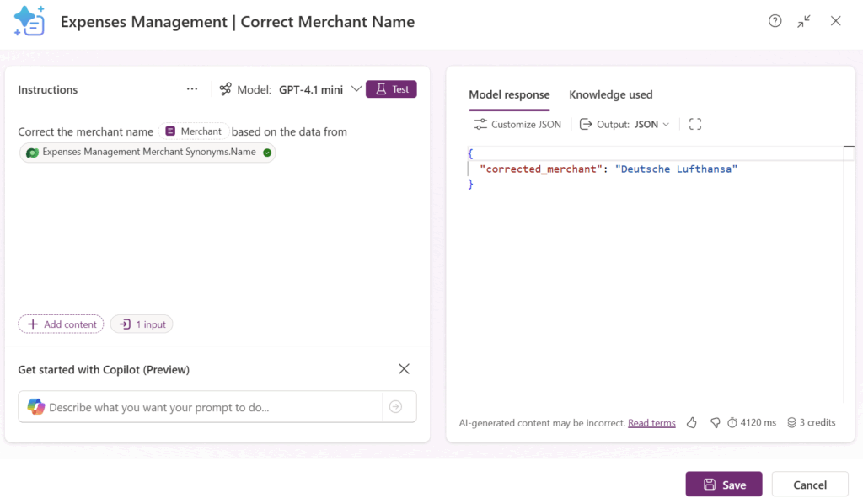Submit the Copilot prompt arrow icon
The height and width of the screenshot is (504, 863).
click(395, 407)
